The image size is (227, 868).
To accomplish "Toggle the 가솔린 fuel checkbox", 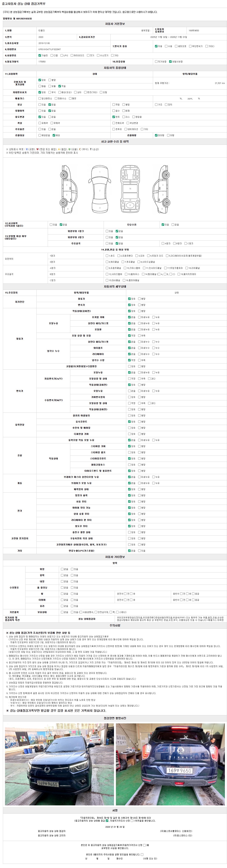I will 40,56.
